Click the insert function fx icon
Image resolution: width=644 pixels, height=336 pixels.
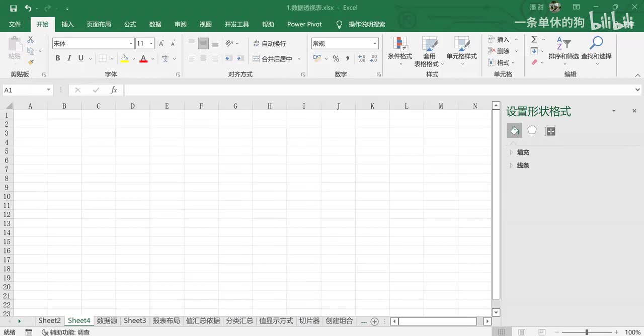click(114, 90)
